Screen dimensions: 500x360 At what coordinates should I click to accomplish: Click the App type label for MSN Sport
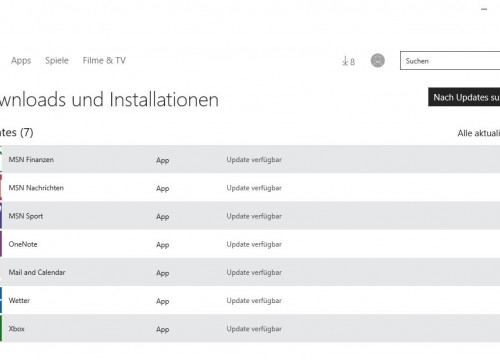click(x=163, y=217)
